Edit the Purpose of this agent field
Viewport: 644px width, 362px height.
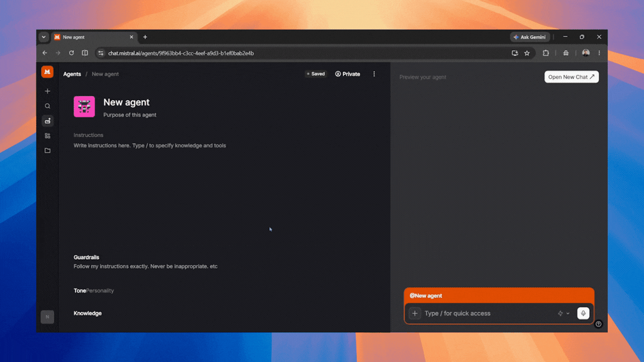[x=130, y=115]
